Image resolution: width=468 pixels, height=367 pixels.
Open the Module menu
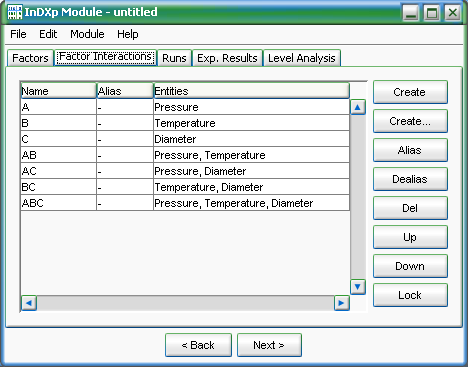(x=87, y=34)
